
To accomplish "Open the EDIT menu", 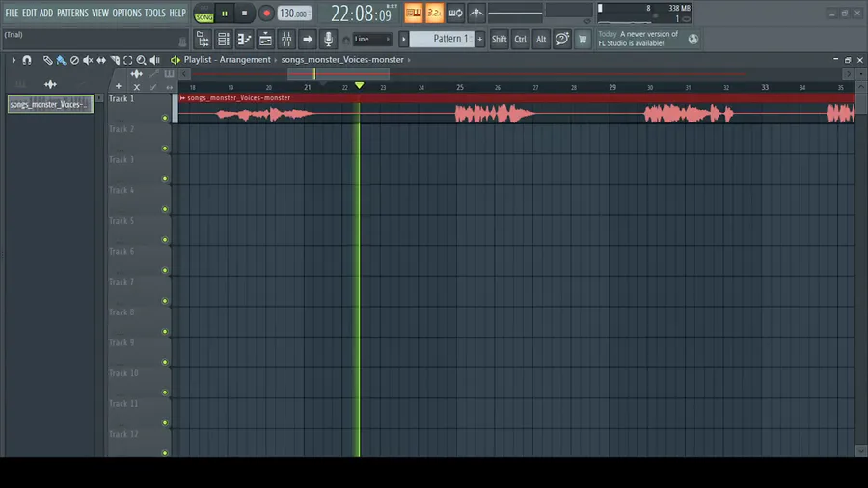I will click(29, 13).
